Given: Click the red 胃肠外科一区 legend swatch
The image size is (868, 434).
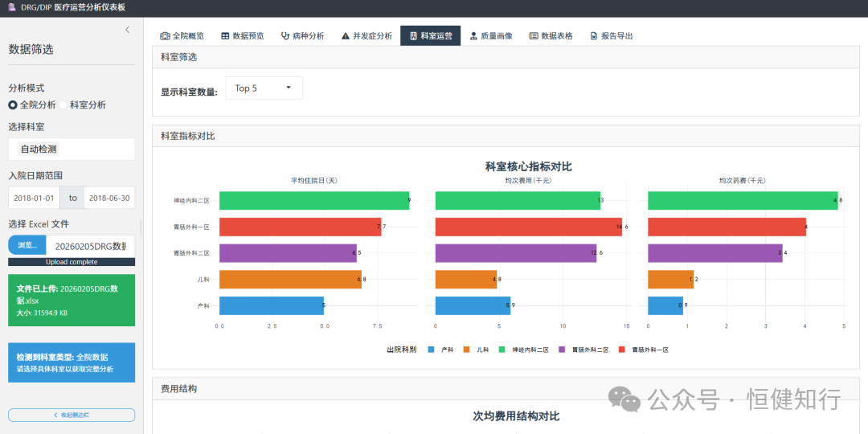Looking at the screenshot, I should coord(623,350).
